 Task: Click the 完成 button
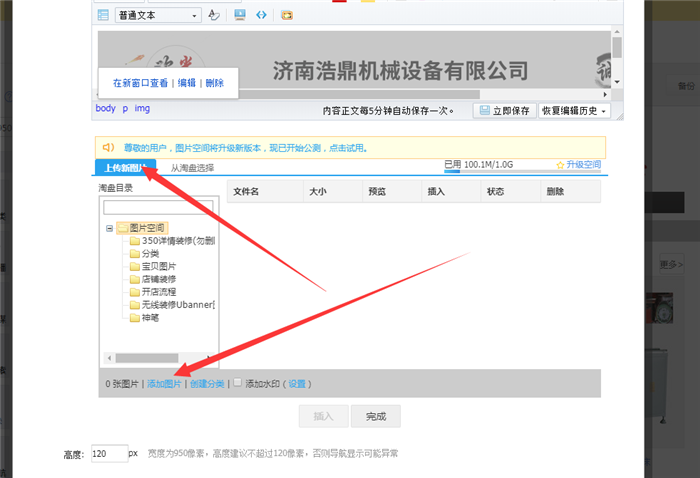tap(376, 416)
